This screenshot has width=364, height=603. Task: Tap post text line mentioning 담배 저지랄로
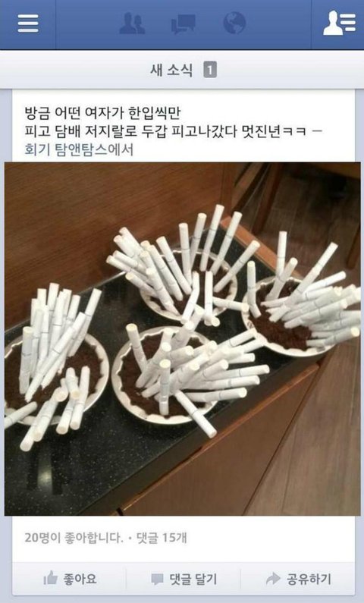click(x=174, y=131)
